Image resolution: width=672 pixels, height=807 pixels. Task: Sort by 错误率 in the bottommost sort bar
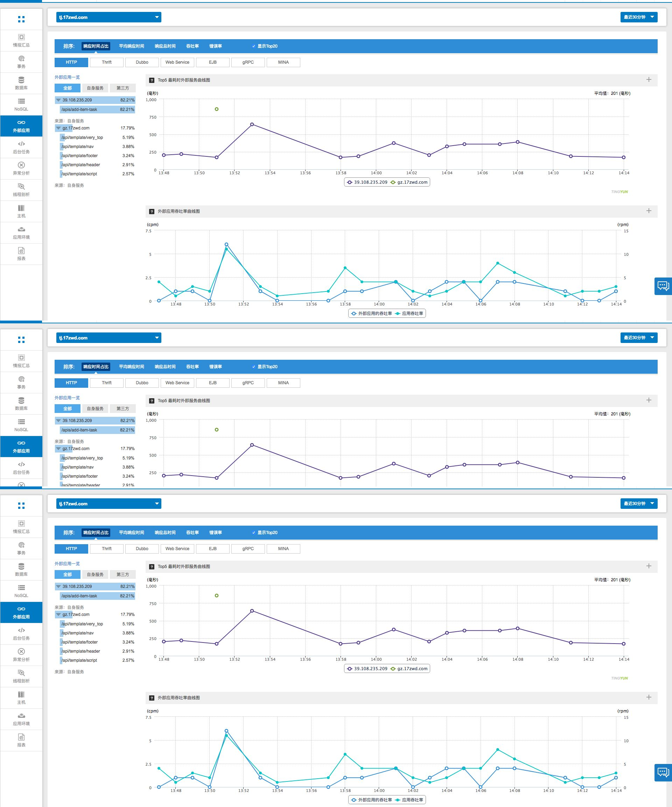[x=215, y=533]
